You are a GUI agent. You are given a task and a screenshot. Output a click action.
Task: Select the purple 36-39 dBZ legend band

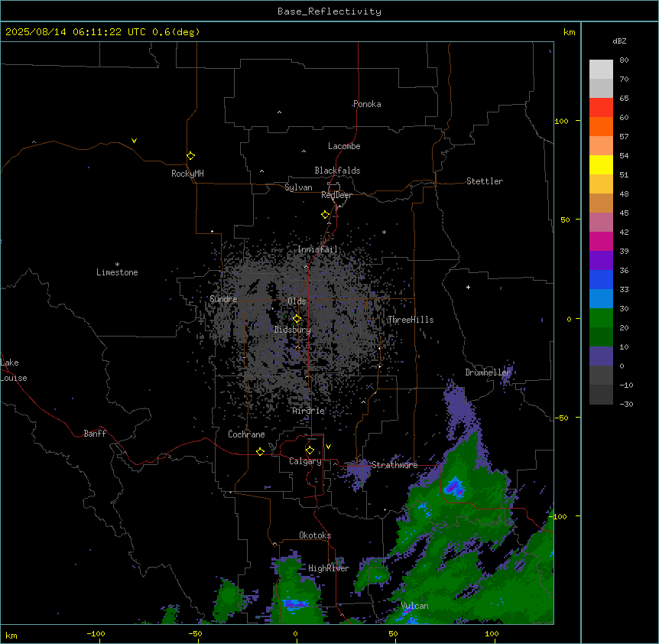[601, 261]
